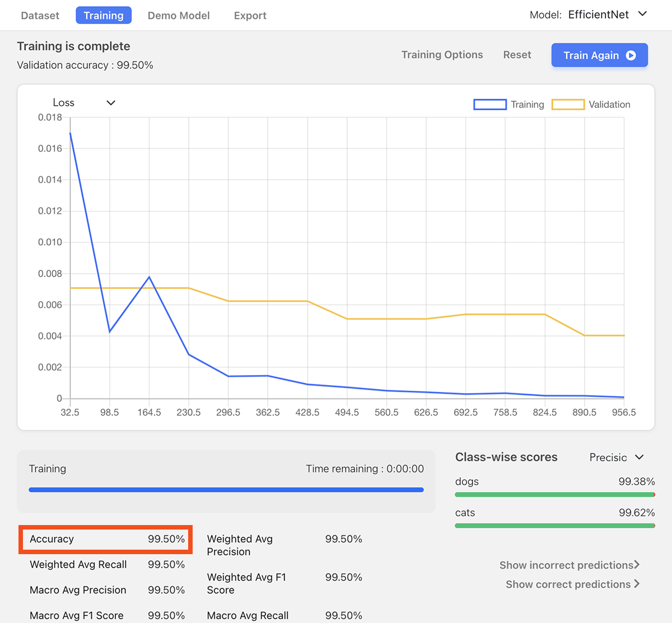Click the Training Options link
The width and height of the screenshot is (672, 623).
(x=442, y=55)
